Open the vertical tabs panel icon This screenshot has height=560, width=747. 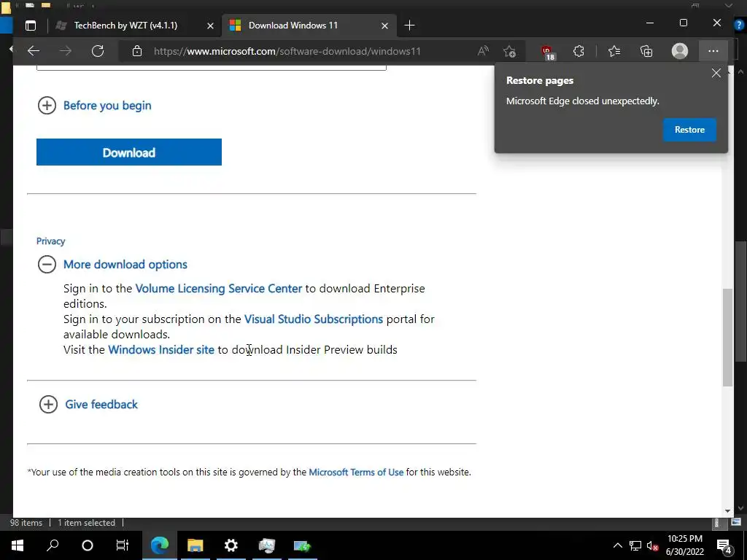[x=31, y=26]
